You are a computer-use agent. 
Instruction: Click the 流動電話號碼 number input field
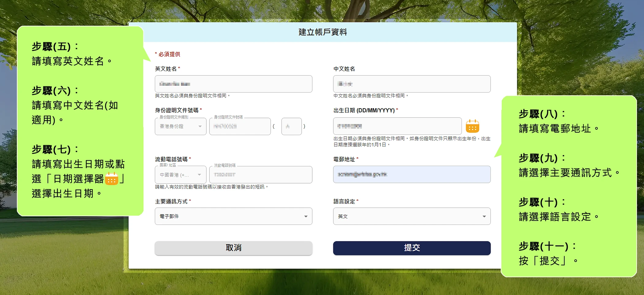[261, 175]
